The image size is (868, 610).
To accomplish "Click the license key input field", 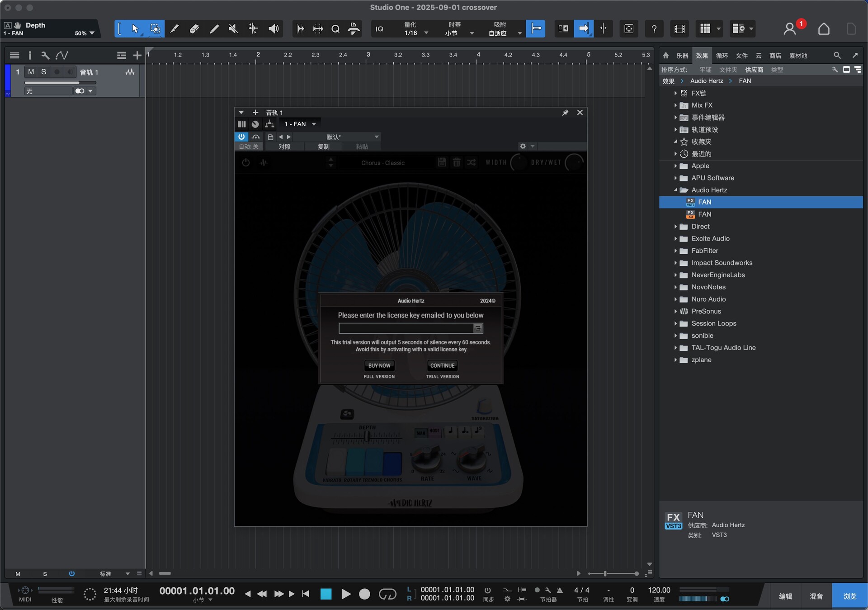I will pos(406,328).
